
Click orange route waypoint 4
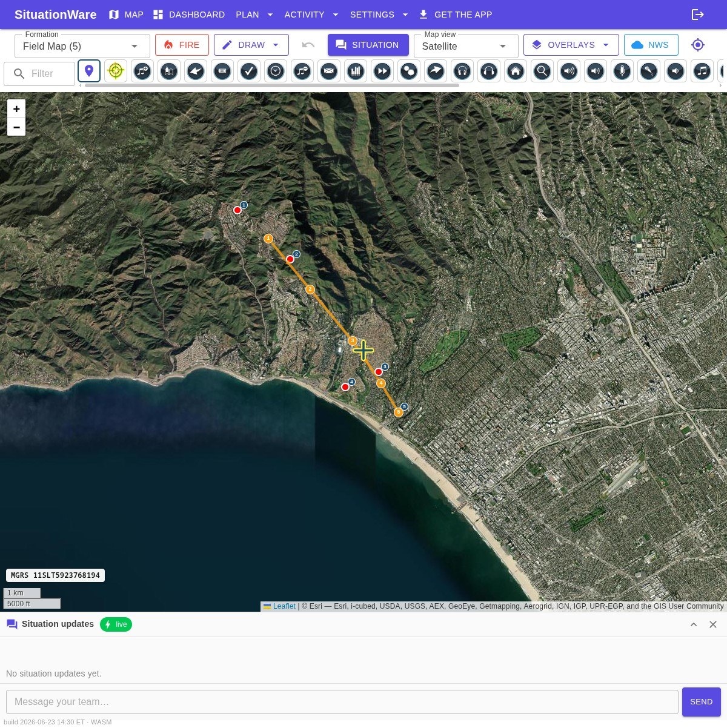(381, 383)
